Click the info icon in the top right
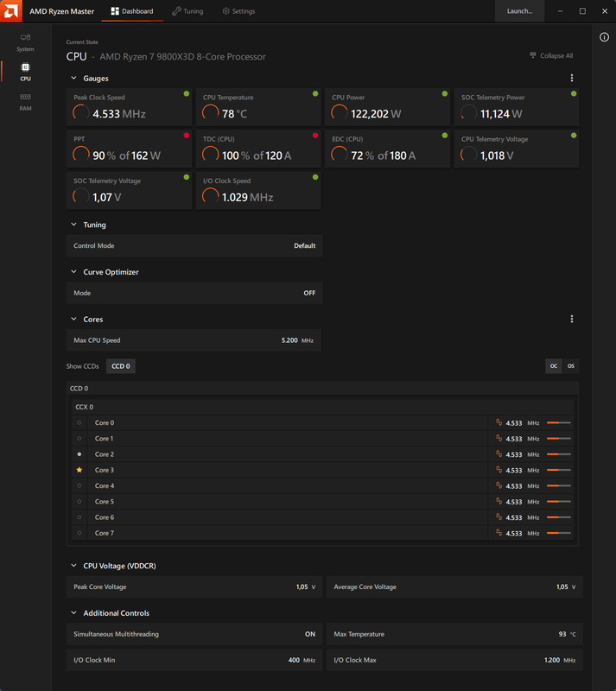 604,37
